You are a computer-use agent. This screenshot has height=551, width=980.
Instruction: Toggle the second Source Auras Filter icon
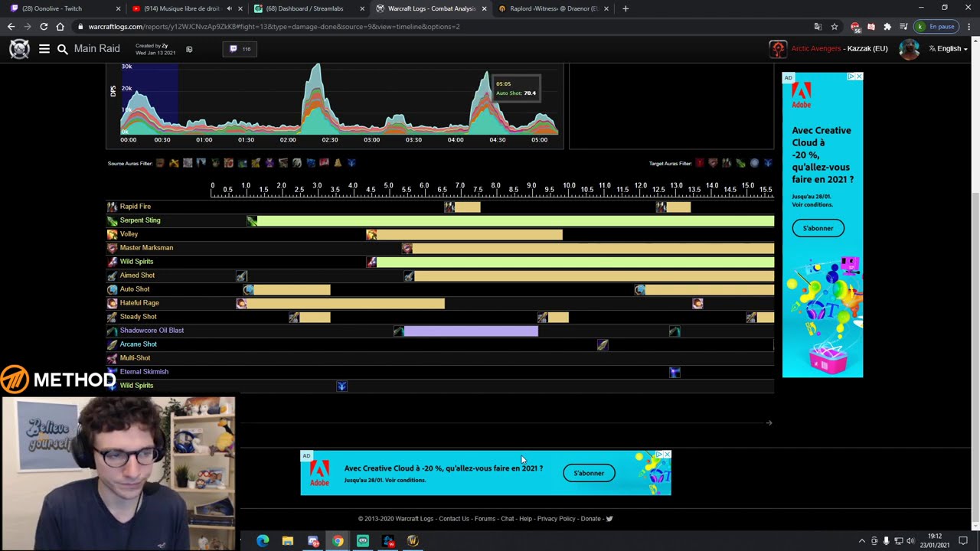pos(174,163)
